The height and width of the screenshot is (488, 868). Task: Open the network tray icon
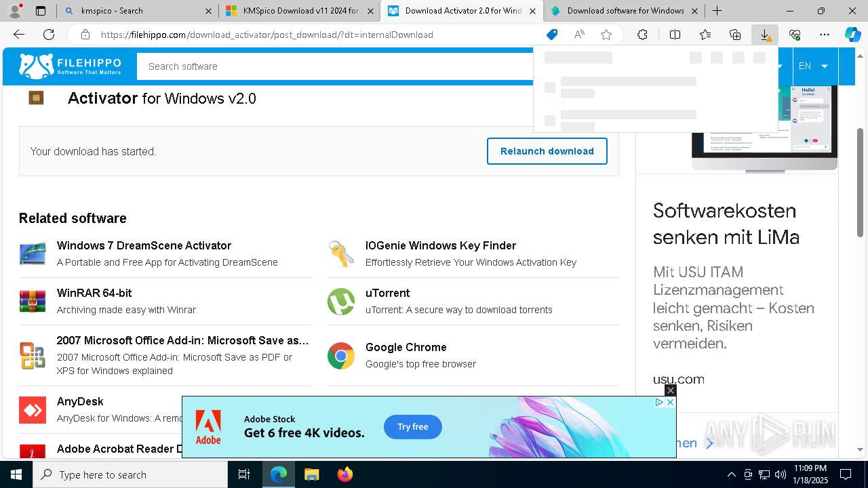point(764,474)
